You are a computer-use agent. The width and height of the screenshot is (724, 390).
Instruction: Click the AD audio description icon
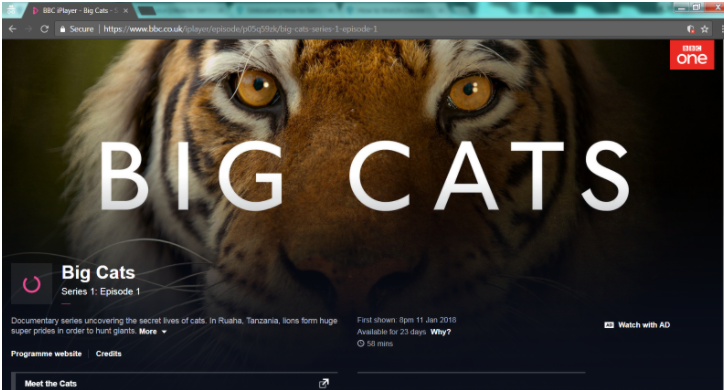click(x=609, y=325)
